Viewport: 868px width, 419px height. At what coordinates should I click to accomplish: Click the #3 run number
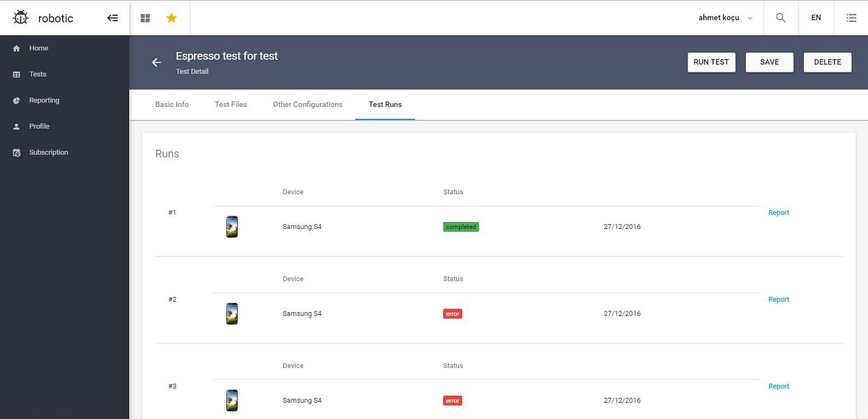[x=172, y=386]
